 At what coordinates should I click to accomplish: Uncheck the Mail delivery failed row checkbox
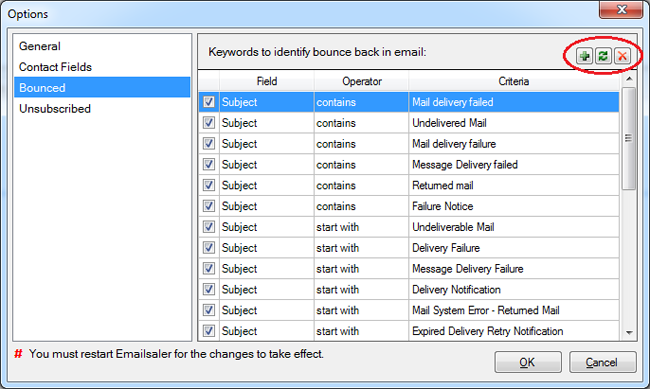click(209, 102)
